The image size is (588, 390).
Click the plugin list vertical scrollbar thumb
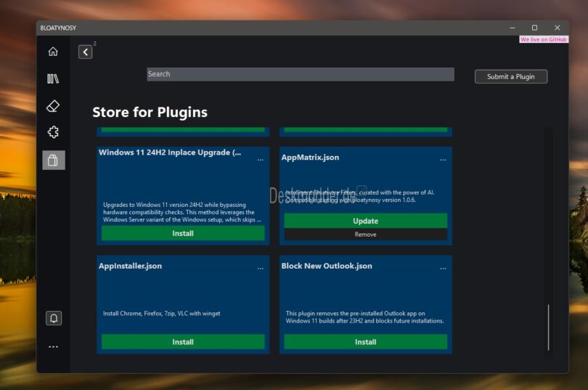coord(548,328)
